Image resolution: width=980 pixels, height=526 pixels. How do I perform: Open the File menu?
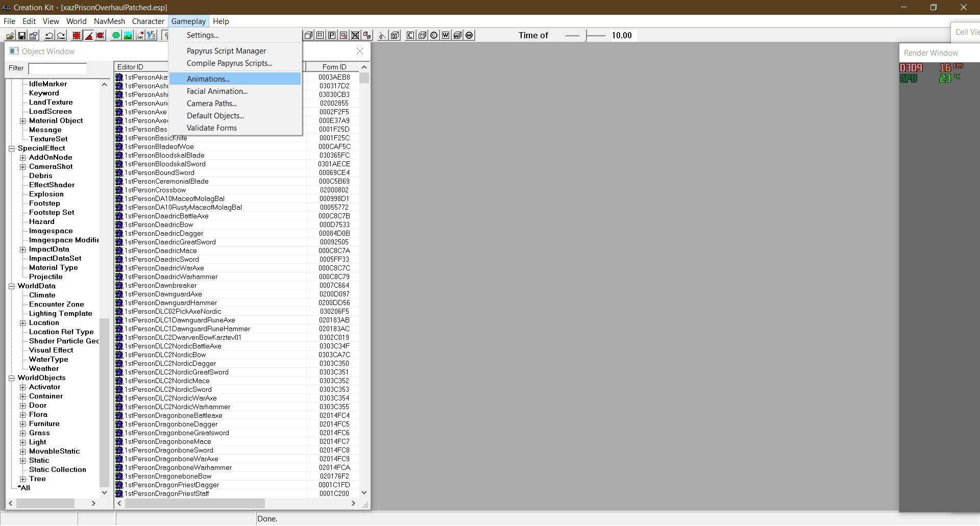[9, 21]
